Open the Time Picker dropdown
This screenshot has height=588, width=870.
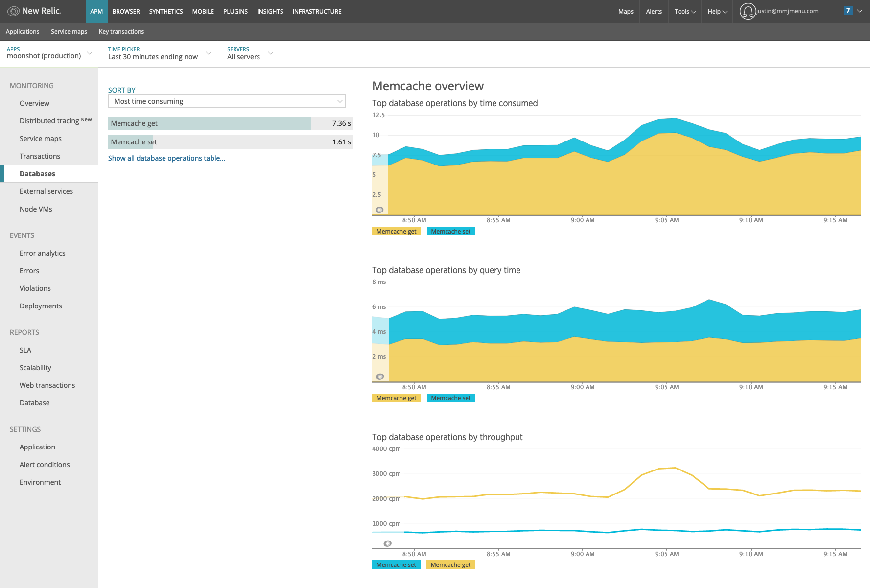coord(159,53)
